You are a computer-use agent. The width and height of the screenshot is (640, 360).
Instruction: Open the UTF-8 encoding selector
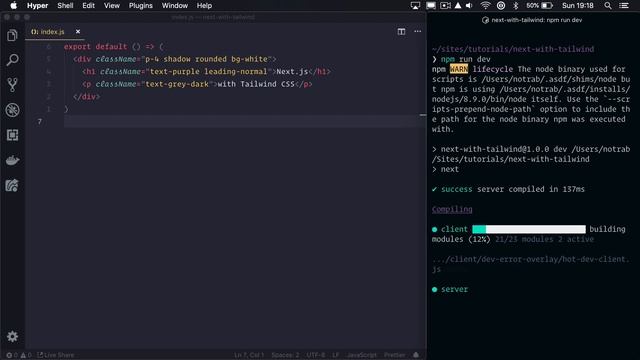coord(316,355)
